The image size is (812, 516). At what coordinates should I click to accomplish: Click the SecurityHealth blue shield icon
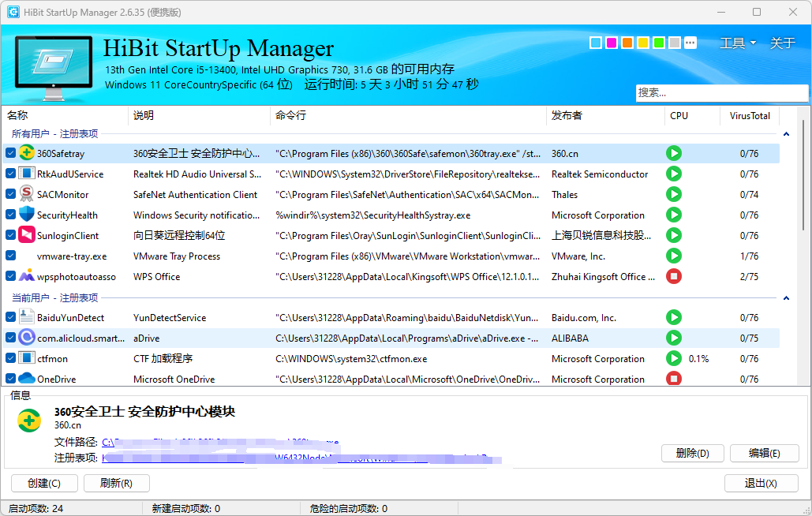26,214
